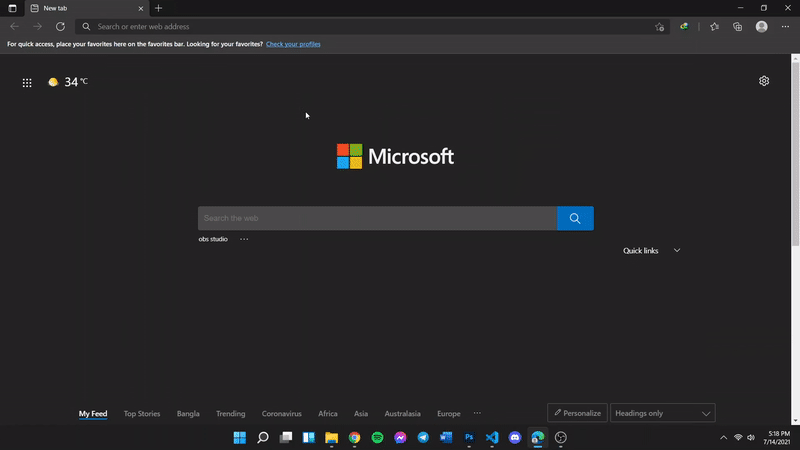This screenshot has width=800, height=450.
Task: Open the Africa news tab
Action: coord(328,413)
